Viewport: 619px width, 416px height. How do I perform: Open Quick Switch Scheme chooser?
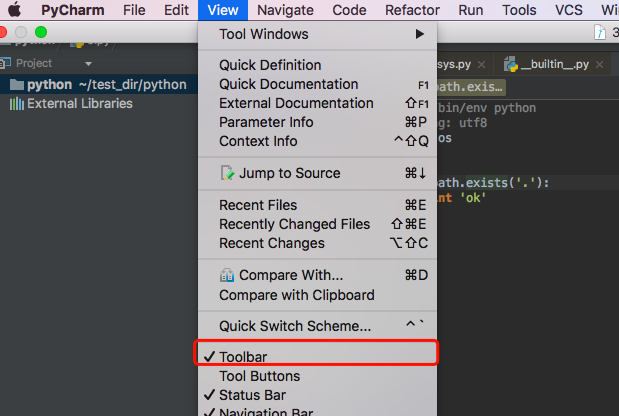(295, 326)
